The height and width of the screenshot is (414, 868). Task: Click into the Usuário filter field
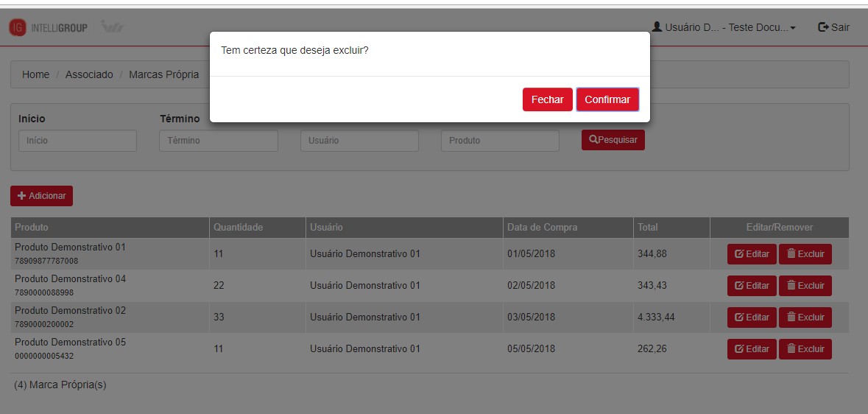(359, 141)
